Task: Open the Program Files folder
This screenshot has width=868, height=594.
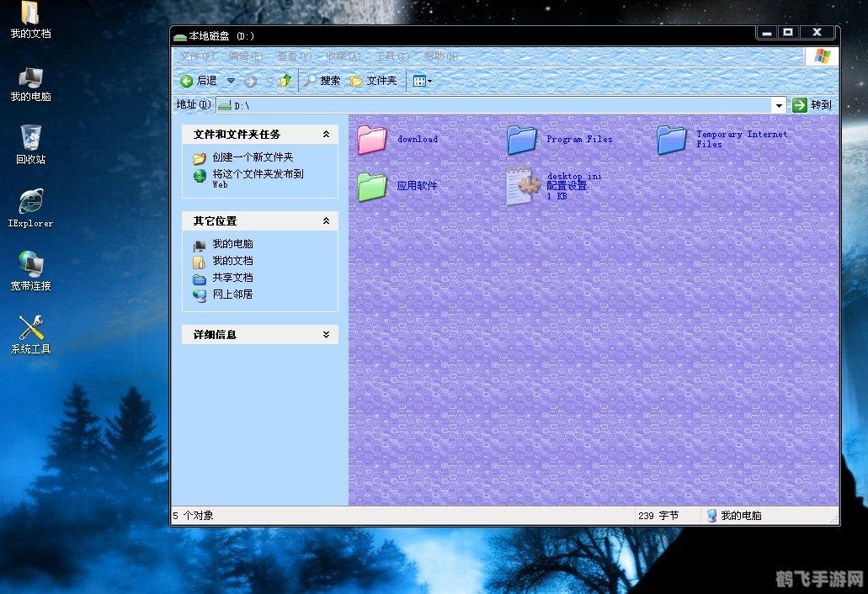Action: pos(522,140)
